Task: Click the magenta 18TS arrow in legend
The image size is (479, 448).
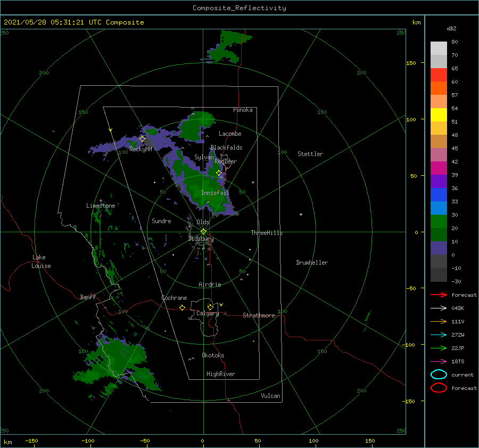Action: [x=439, y=362]
